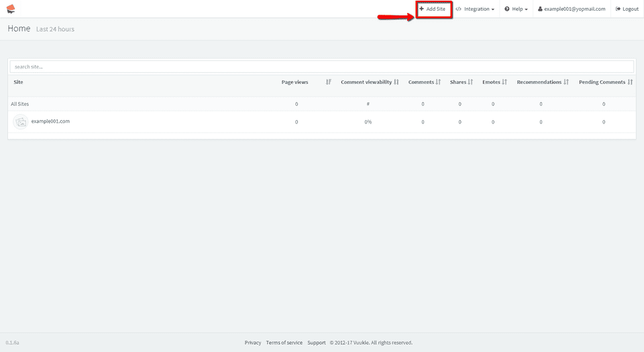Sort by Shares column arrows icon
The height and width of the screenshot is (352, 644).
470,82
